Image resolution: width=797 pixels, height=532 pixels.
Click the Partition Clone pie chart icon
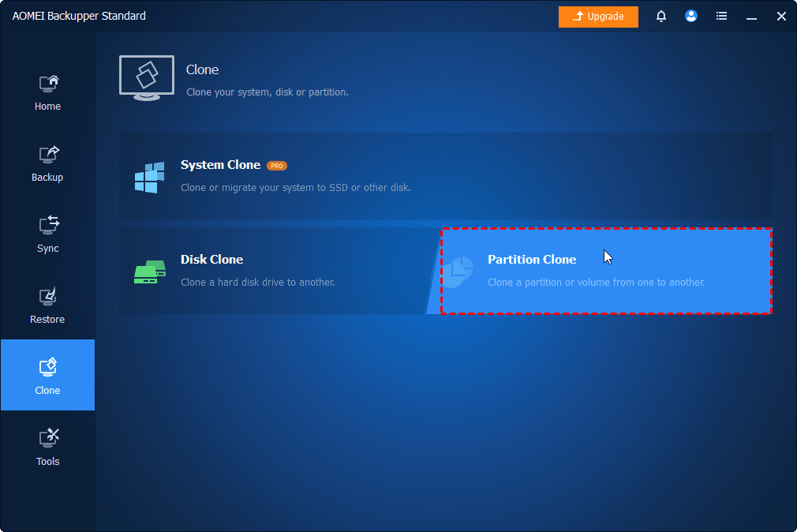[459, 272]
